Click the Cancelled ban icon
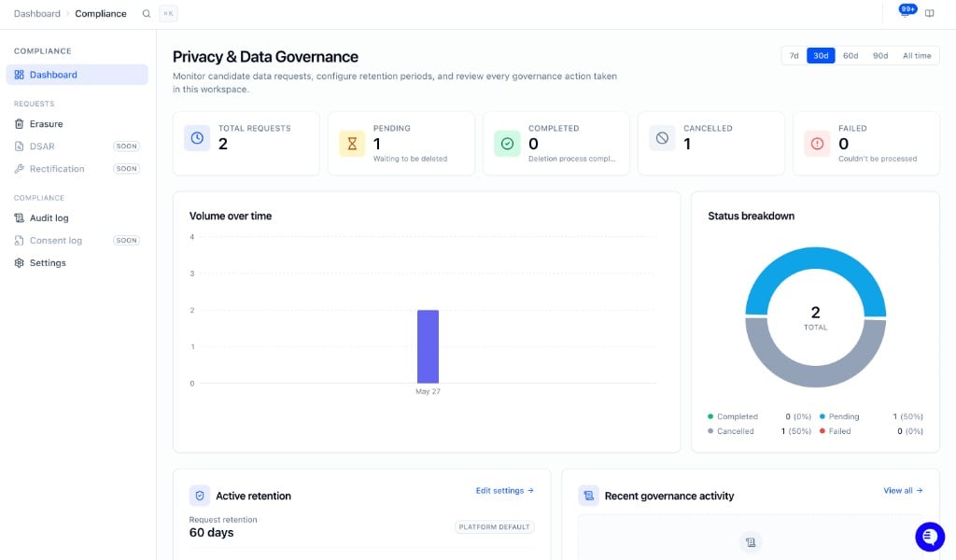 pyautogui.click(x=662, y=138)
